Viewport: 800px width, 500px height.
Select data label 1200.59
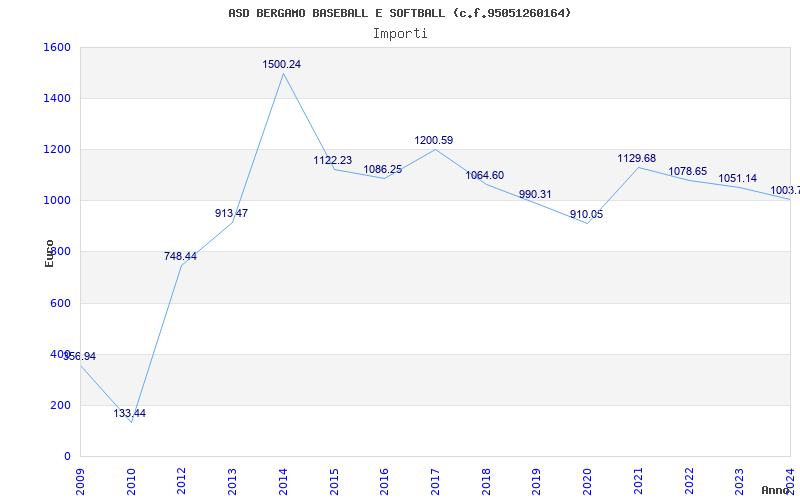pyautogui.click(x=434, y=140)
